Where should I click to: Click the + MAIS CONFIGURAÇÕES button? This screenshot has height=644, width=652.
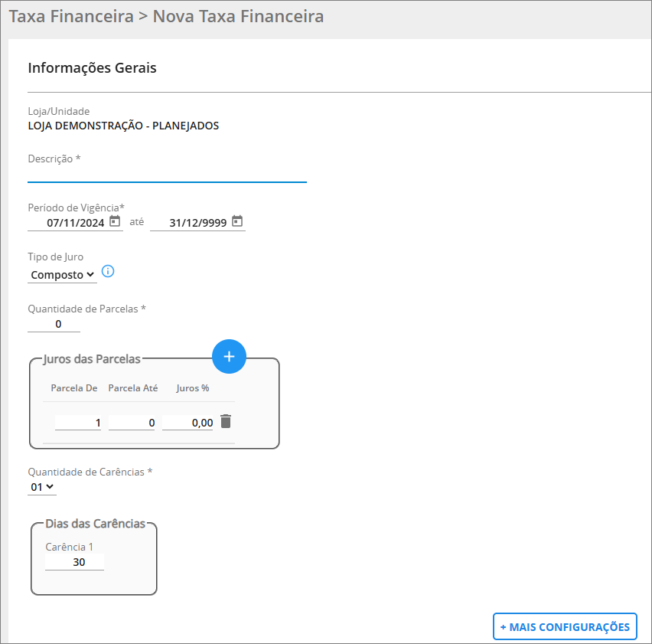pyautogui.click(x=565, y=626)
